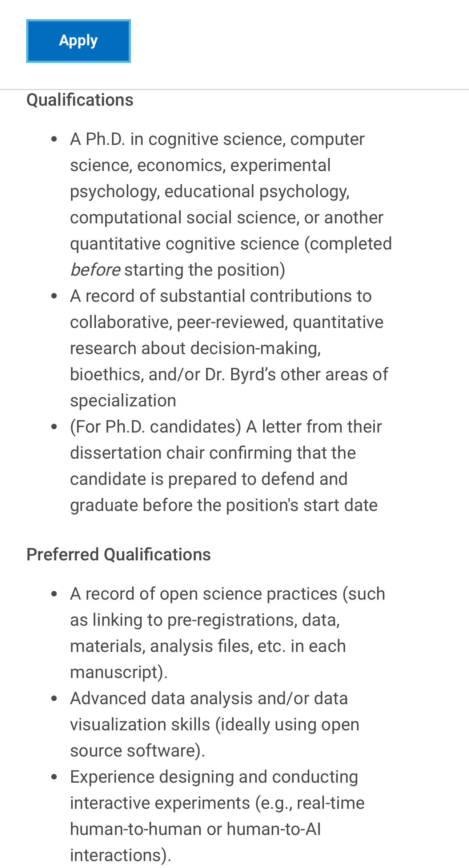
Task: Click the "materials, analysis files" line
Action: (208, 646)
